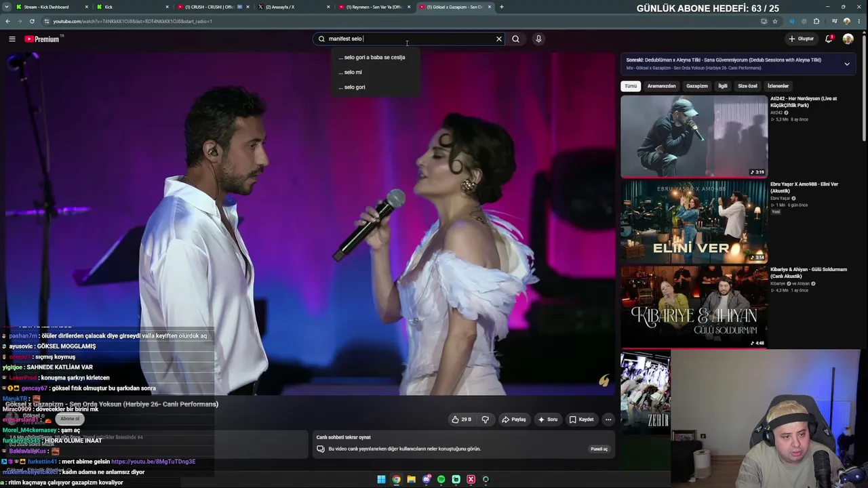Open File Explorer from the taskbar
The width and height of the screenshot is (868, 488).
411,480
